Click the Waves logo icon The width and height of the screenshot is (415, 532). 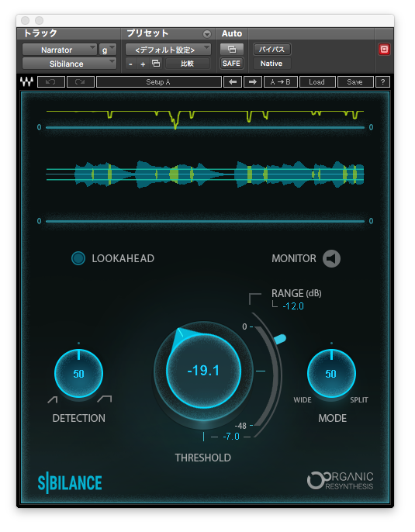coord(26,81)
